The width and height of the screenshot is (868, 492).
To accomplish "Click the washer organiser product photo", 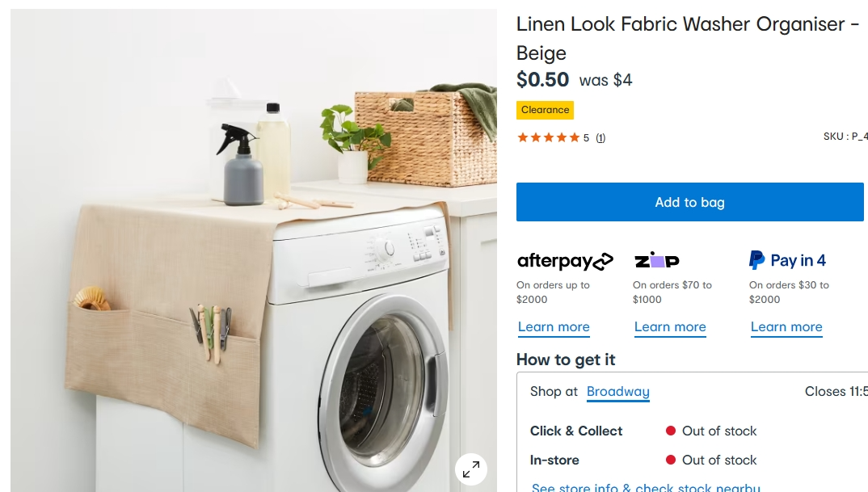I will (254, 250).
